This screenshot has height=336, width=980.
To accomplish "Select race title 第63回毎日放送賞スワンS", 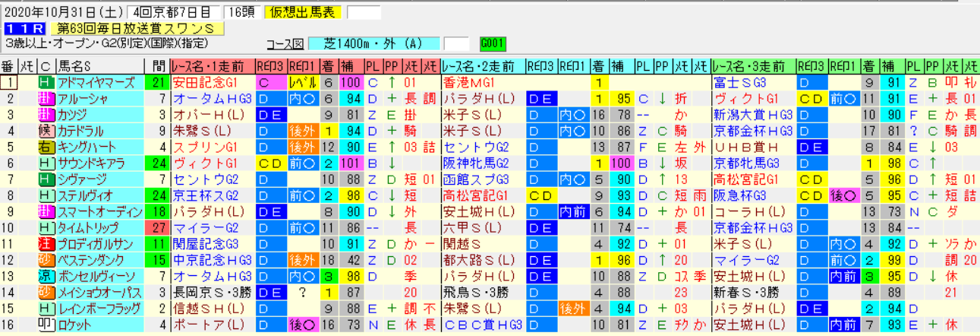I will [x=138, y=28].
